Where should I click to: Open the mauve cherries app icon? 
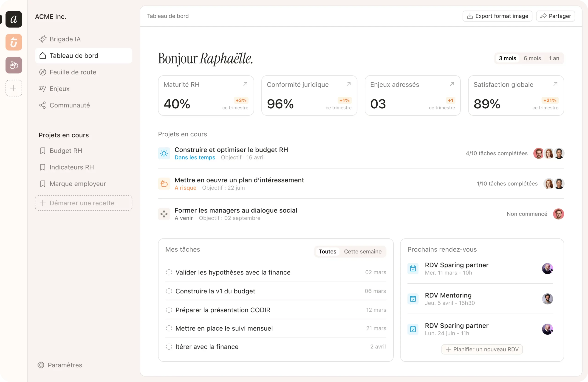[14, 65]
